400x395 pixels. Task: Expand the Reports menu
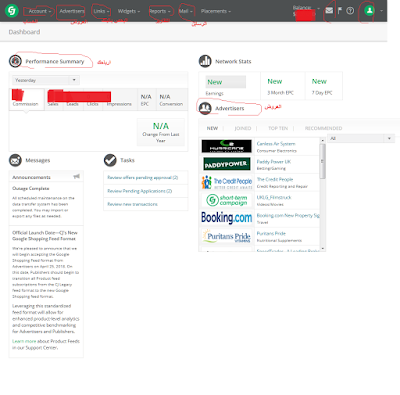(x=160, y=11)
